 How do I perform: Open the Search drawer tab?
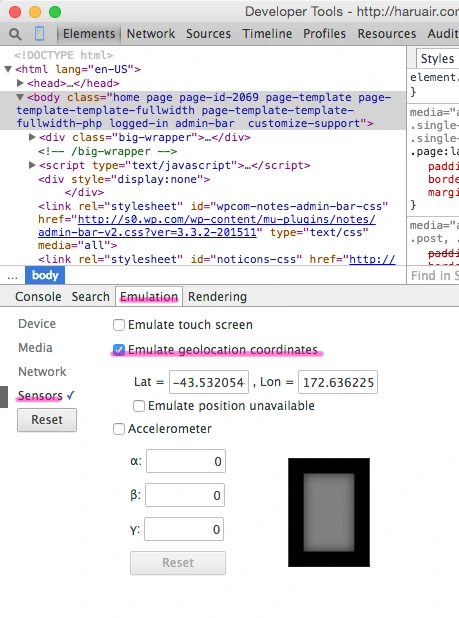[x=91, y=296]
